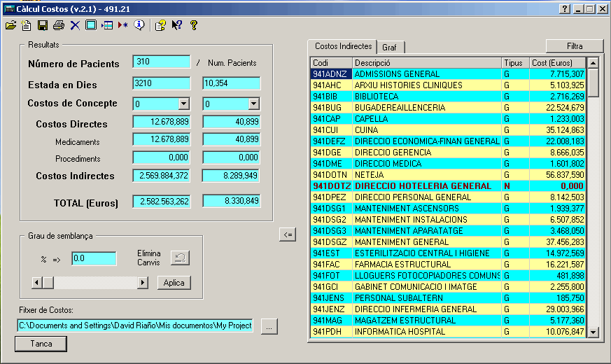The width and height of the screenshot is (611, 364).
Task: Click the printer icon in toolbar
Action: click(x=59, y=25)
